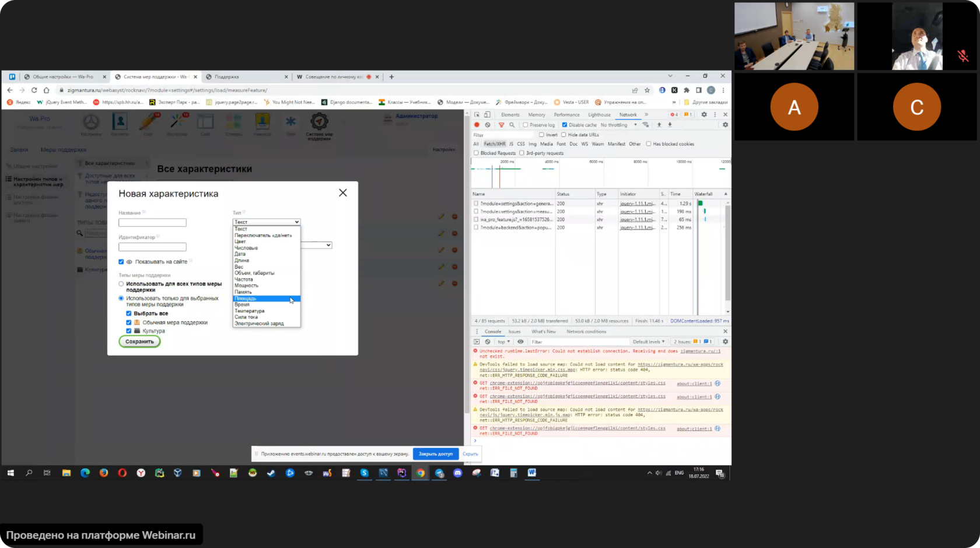Click the network filter funnel icon
The image size is (980, 548).
click(501, 125)
